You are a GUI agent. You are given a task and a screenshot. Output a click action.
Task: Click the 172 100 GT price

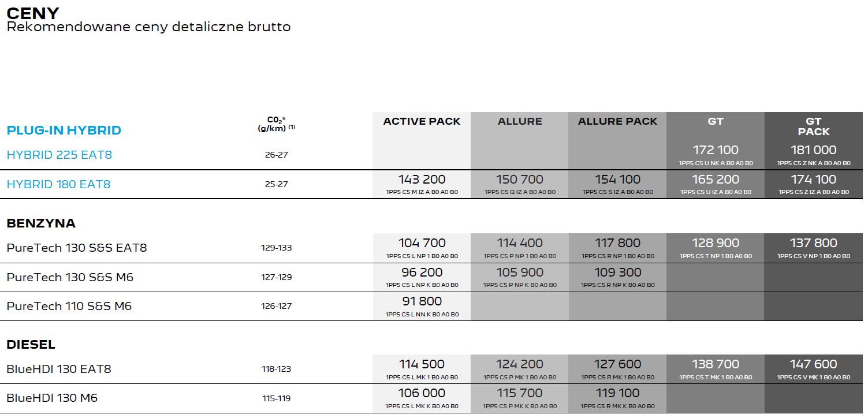(x=716, y=150)
